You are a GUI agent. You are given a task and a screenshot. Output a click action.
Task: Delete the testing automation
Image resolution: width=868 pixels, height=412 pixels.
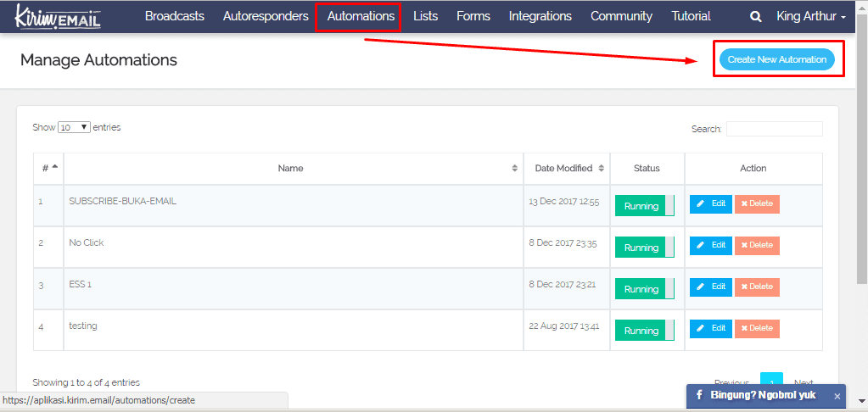pos(757,328)
